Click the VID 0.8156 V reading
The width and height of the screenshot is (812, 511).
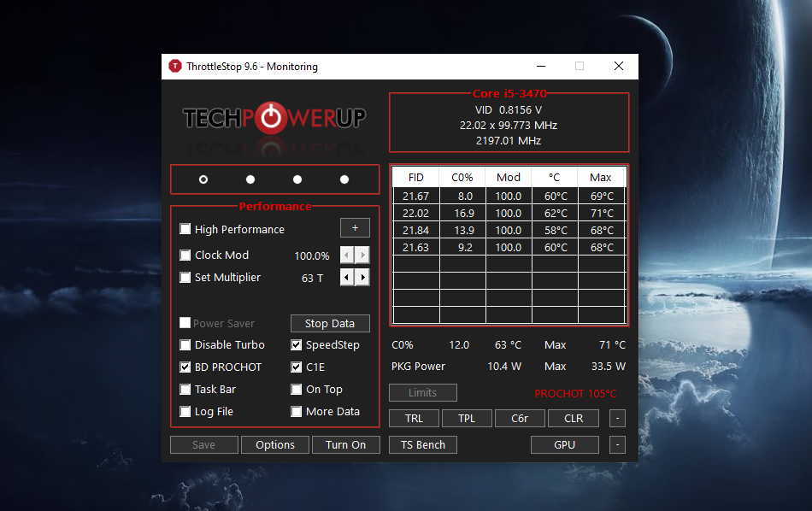tap(509, 110)
